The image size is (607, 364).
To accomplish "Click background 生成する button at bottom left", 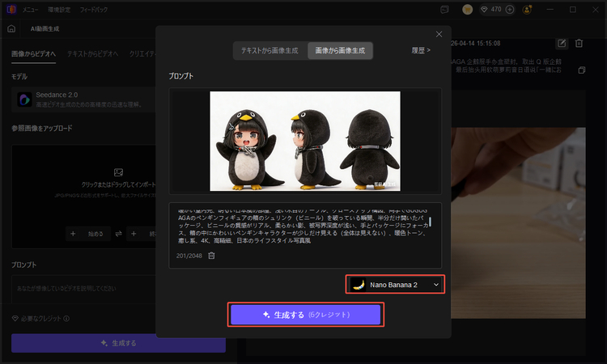I will pos(118,343).
